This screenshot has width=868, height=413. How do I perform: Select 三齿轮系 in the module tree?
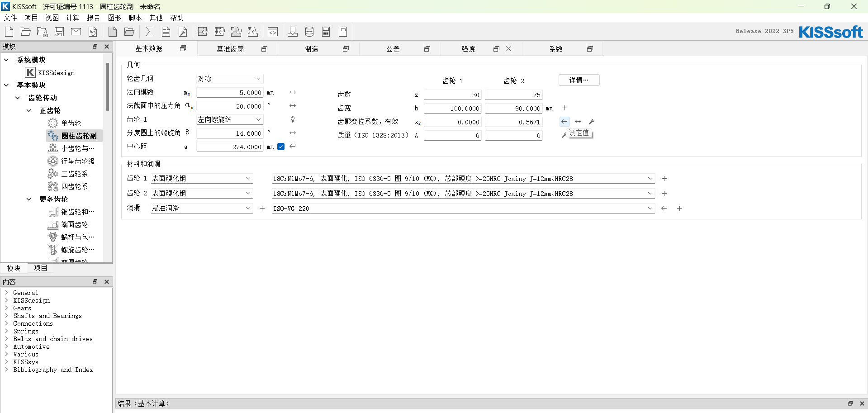point(75,174)
